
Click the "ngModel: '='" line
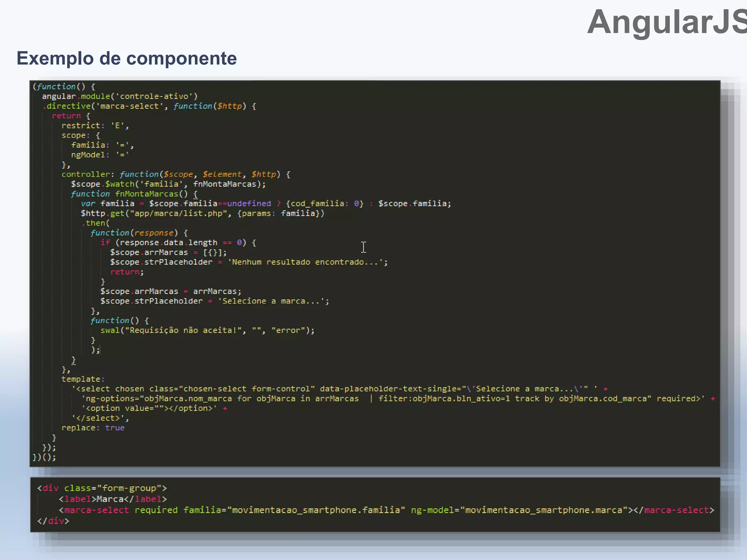100,155
